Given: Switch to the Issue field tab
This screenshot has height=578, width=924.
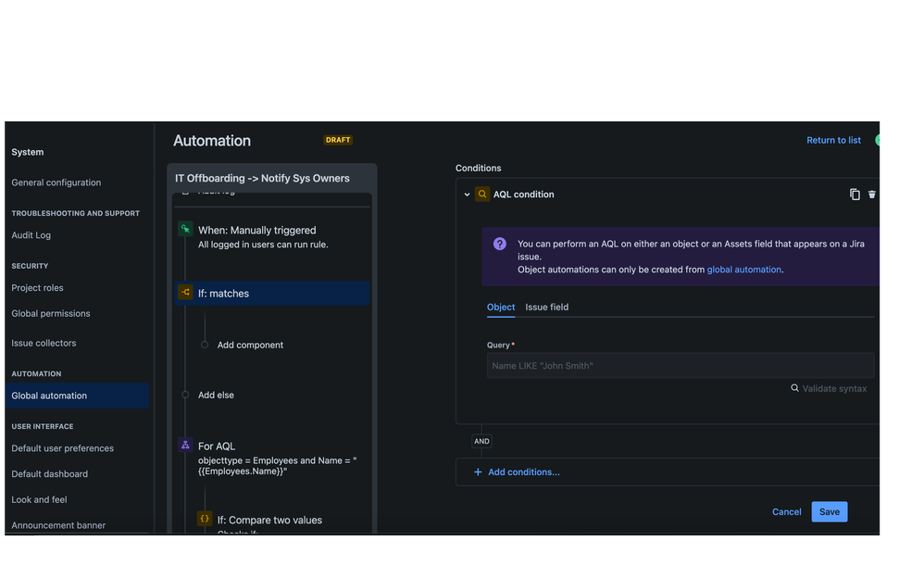Looking at the screenshot, I should 547,307.
